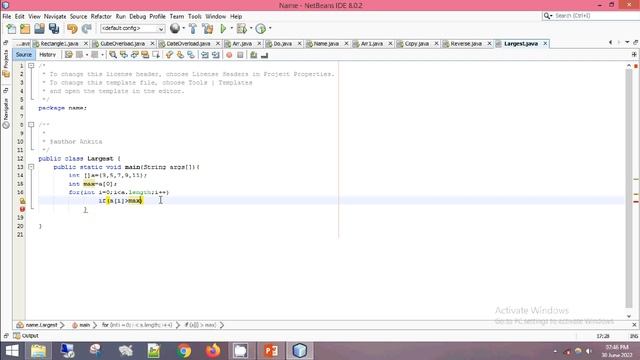Open the Debug Project dropdown arrow
The width and height of the screenshot is (640, 360).
pyautogui.click(x=251, y=28)
